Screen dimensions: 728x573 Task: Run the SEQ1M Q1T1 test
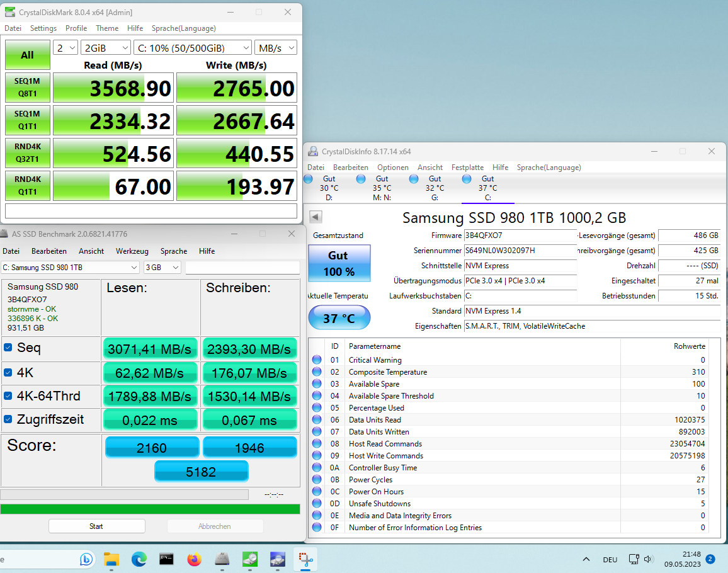click(x=27, y=120)
